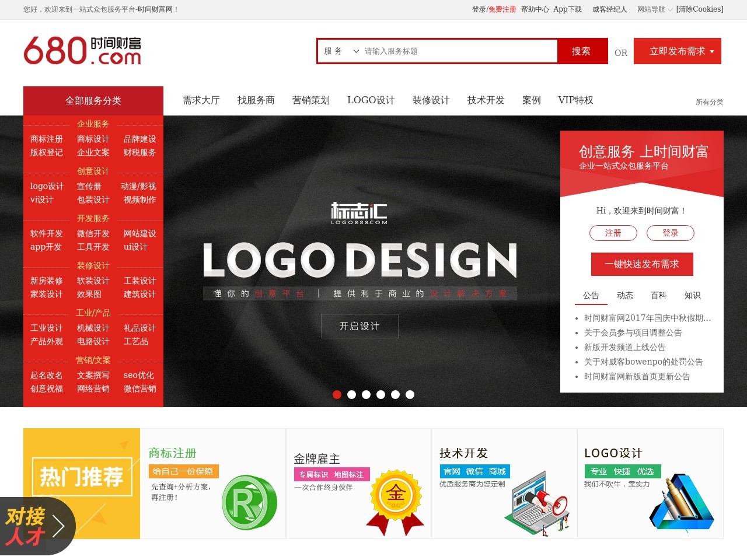
Task: Open VIP特权 navigation item
Action: [x=576, y=100]
